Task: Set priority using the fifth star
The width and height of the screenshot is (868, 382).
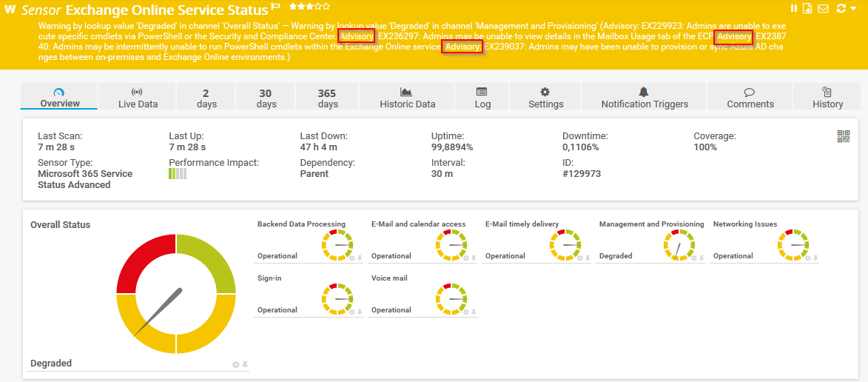Action: click(327, 7)
